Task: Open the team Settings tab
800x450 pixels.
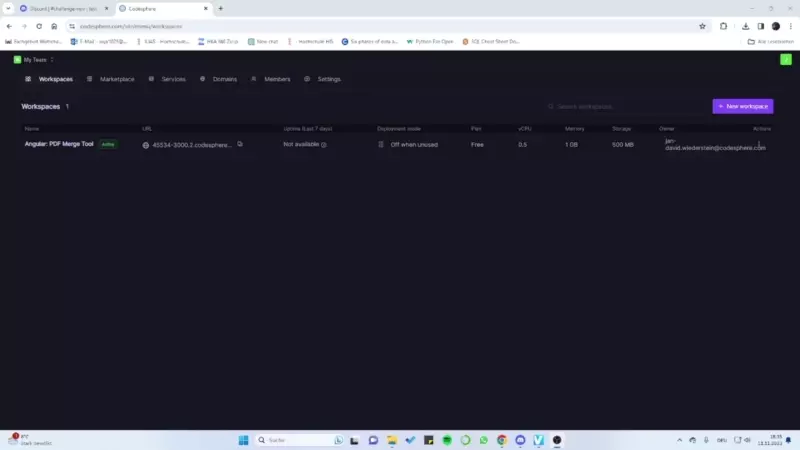Action: tap(322, 79)
